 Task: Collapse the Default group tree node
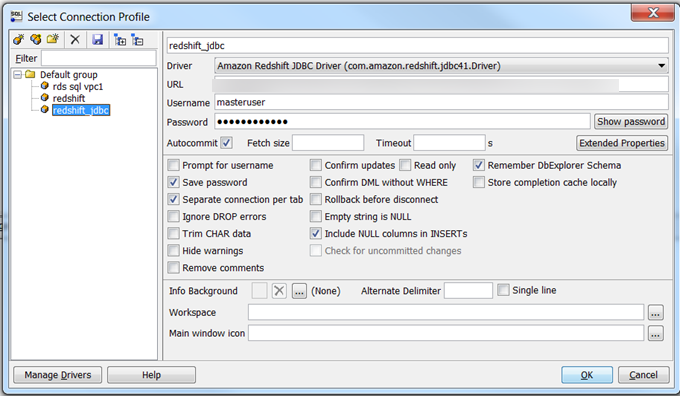17,75
